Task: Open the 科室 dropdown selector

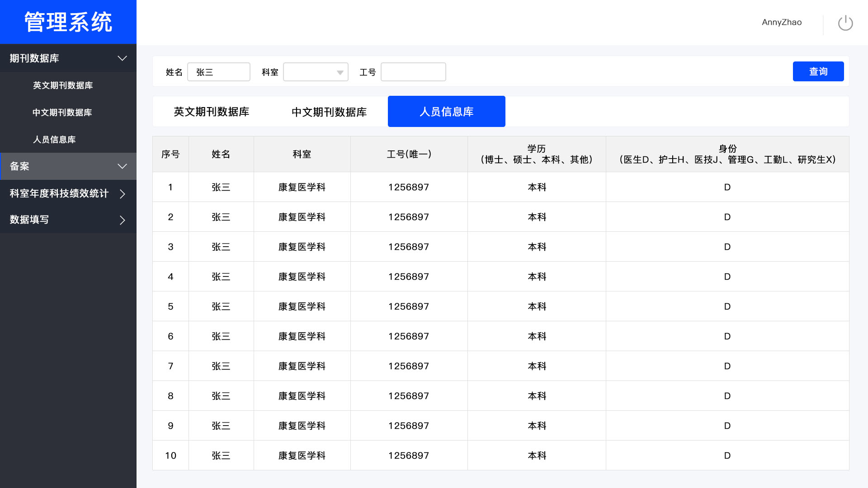Action: click(316, 72)
